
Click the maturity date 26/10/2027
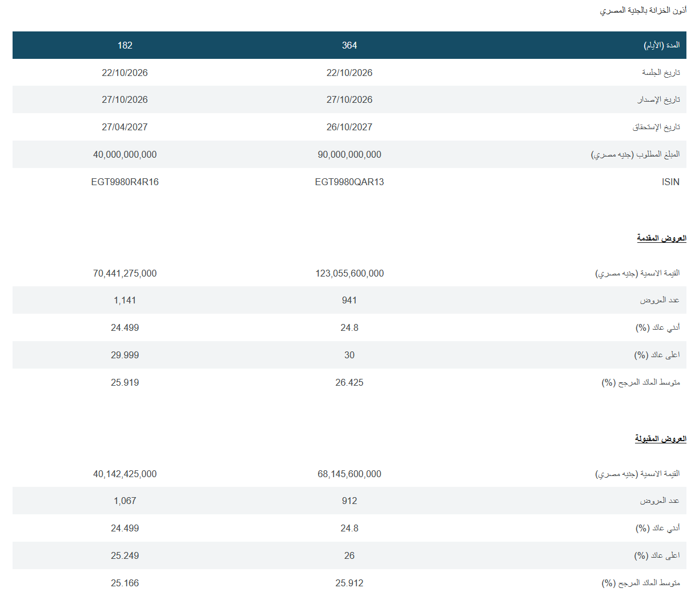[349, 127]
